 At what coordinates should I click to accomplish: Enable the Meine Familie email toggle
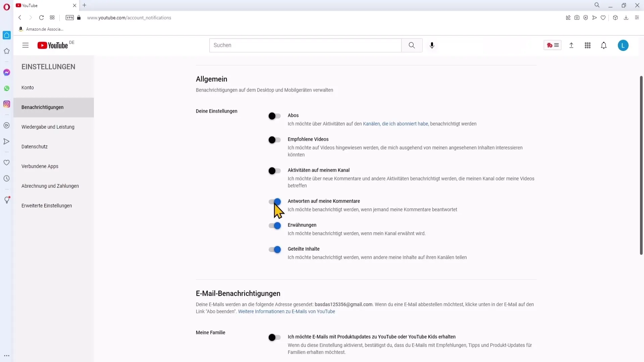[x=274, y=338]
